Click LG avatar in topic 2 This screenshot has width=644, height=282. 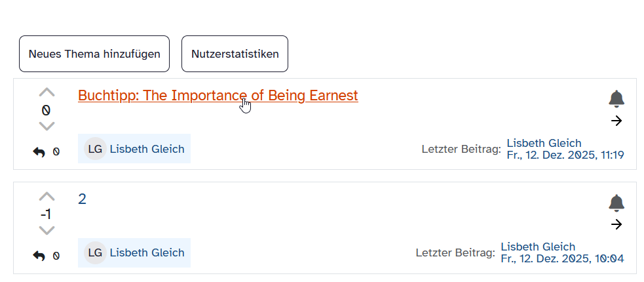pyautogui.click(x=95, y=252)
